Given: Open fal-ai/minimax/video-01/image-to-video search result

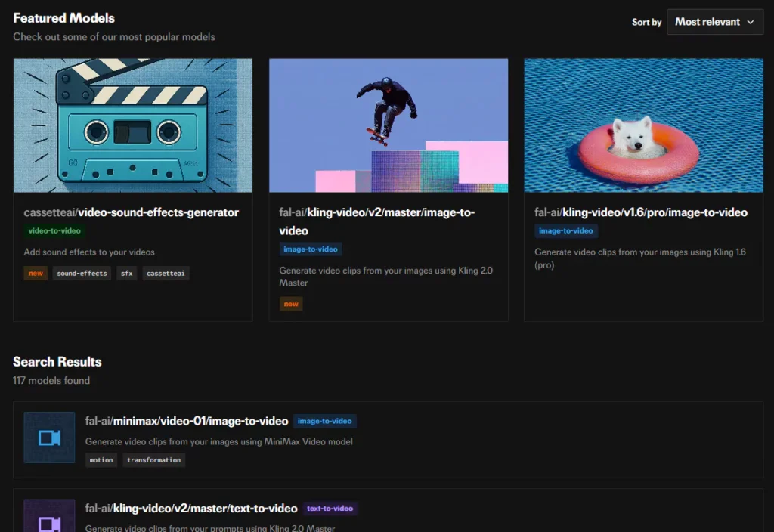Looking at the screenshot, I should [187, 421].
